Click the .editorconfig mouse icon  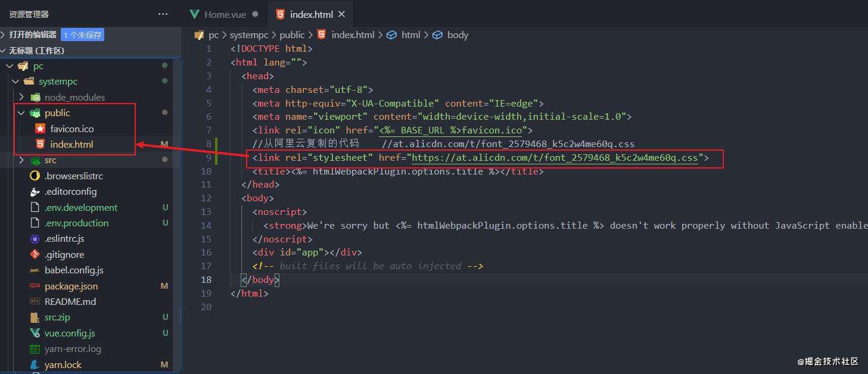click(x=35, y=192)
